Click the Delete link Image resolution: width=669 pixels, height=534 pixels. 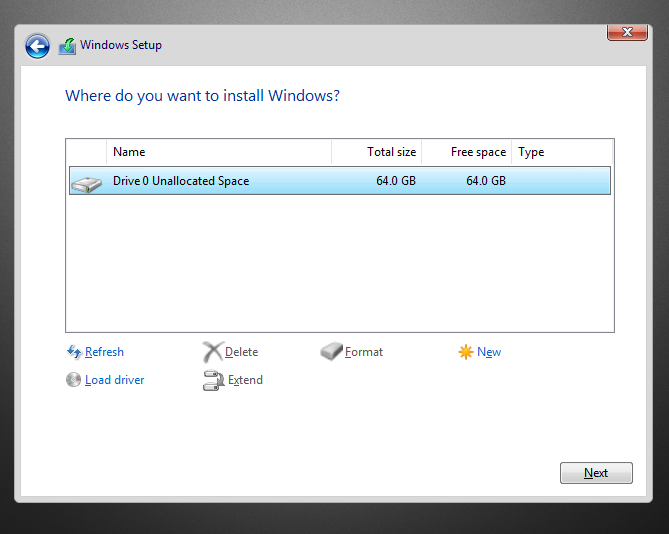pos(241,352)
